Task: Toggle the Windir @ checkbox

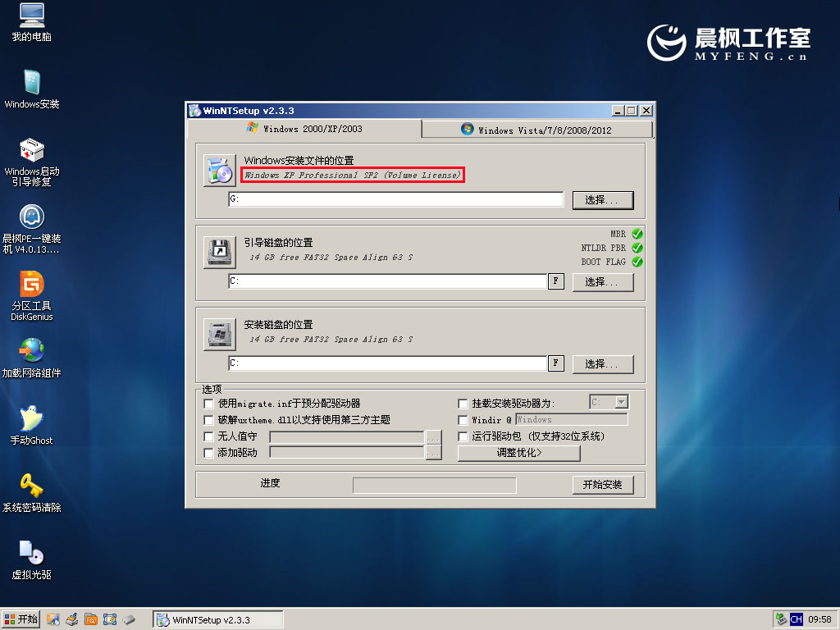Action: [463, 420]
